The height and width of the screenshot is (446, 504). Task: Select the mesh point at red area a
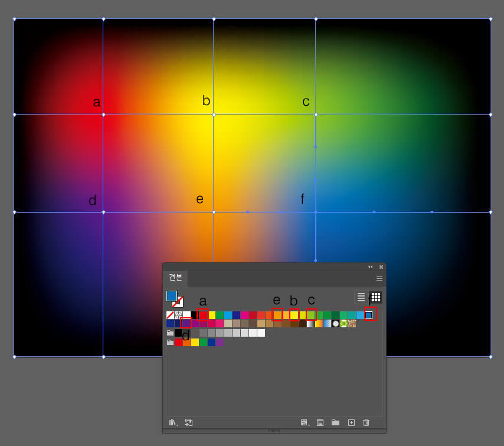pyautogui.click(x=103, y=115)
